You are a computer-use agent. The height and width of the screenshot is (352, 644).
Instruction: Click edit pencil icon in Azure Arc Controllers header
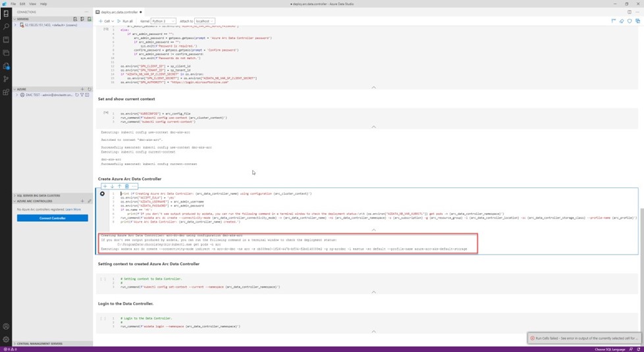click(x=89, y=201)
